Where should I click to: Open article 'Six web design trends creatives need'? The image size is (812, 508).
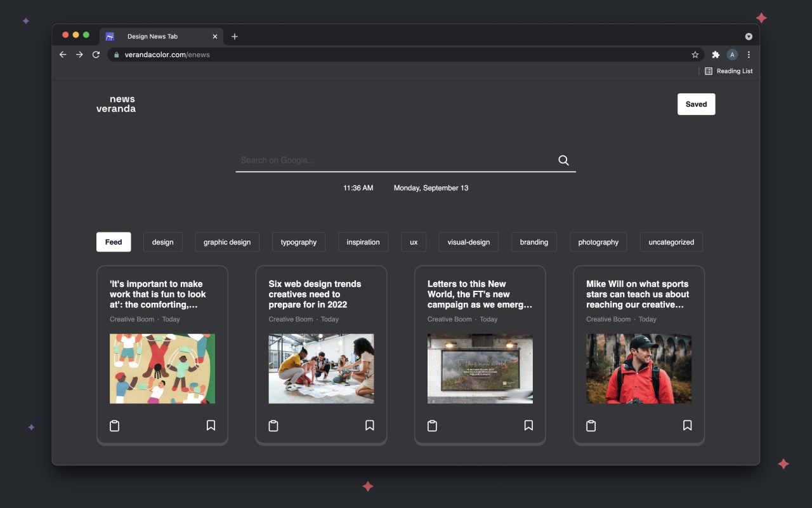315,294
